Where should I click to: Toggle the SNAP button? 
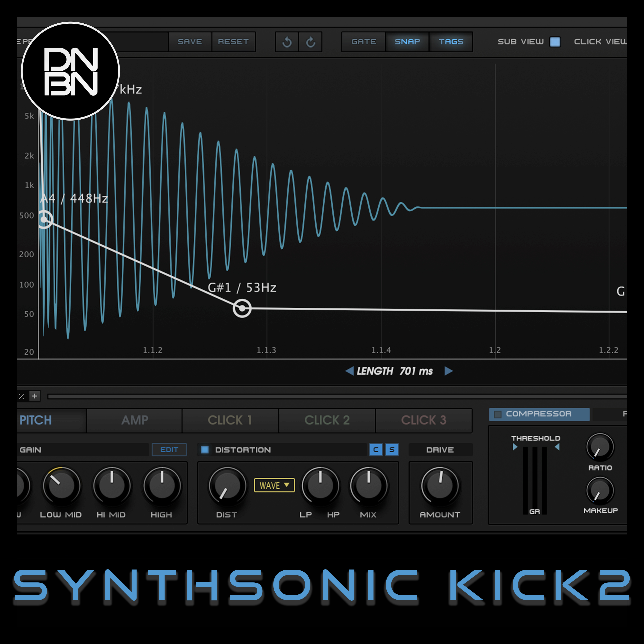pos(407,42)
